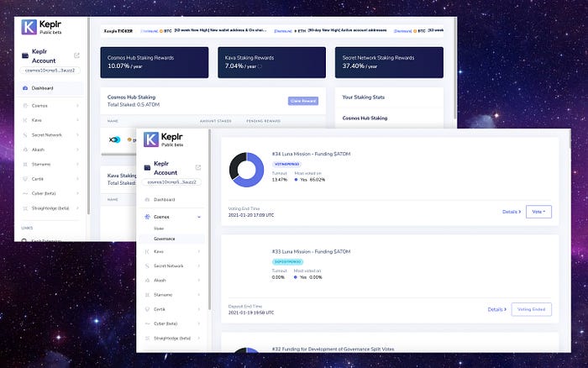588x368 pixels.
Task: Open Details link for proposal #34
Action: [512, 212]
